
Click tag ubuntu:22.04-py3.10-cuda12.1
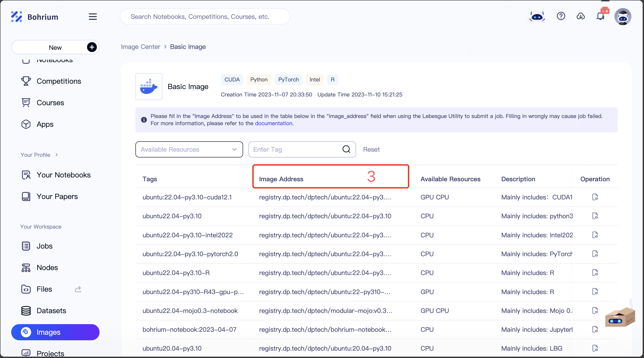click(x=187, y=197)
